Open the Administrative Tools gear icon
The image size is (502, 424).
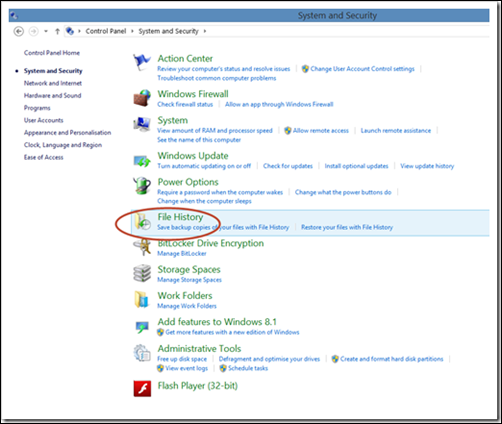[x=142, y=353]
